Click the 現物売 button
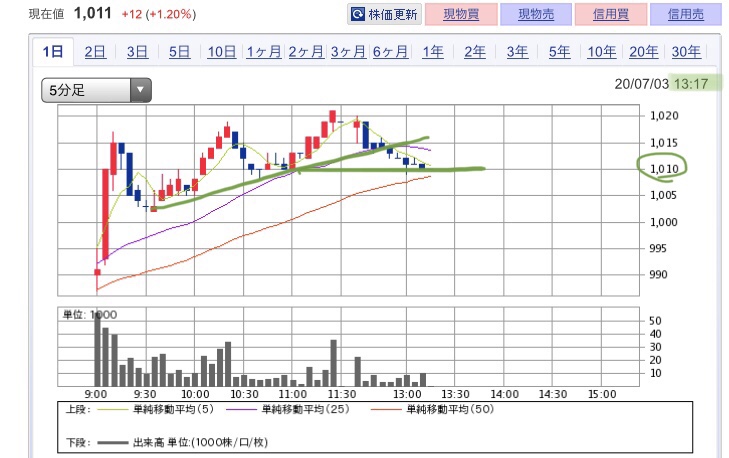 pyautogui.click(x=536, y=14)
